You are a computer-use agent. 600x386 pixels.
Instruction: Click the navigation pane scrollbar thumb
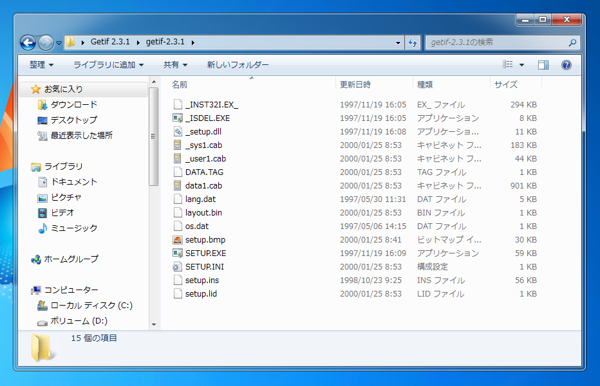click(154, 136)
